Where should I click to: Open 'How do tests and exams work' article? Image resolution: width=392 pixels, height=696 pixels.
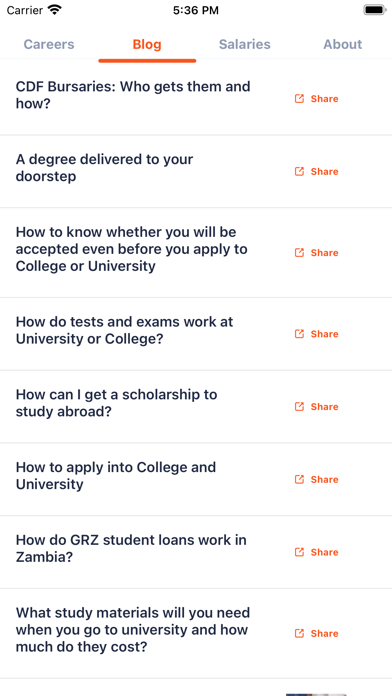click(124, 330)
